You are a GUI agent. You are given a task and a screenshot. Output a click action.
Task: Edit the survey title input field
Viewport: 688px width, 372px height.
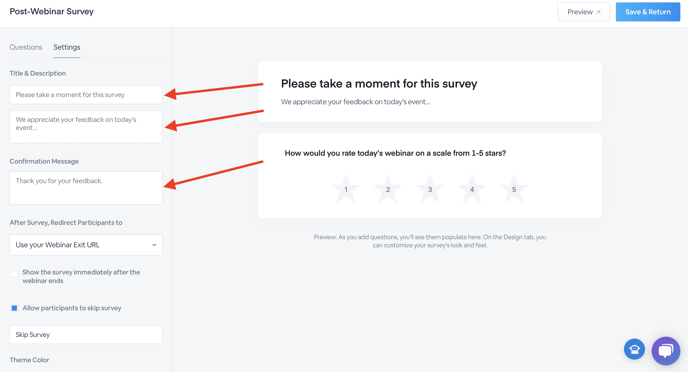click(x=86, y=95)
